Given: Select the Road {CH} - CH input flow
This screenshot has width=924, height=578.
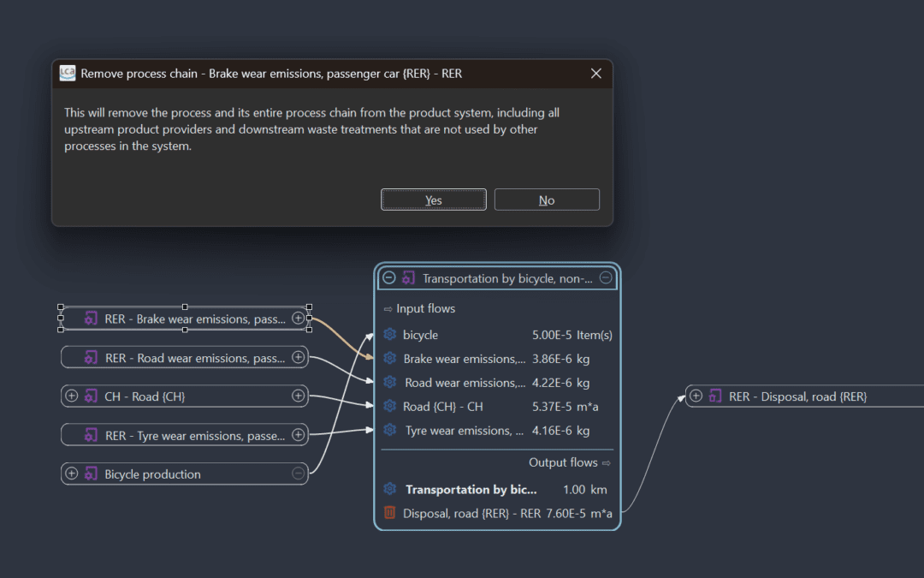Looking at the screenshot, I should point(443,407).
